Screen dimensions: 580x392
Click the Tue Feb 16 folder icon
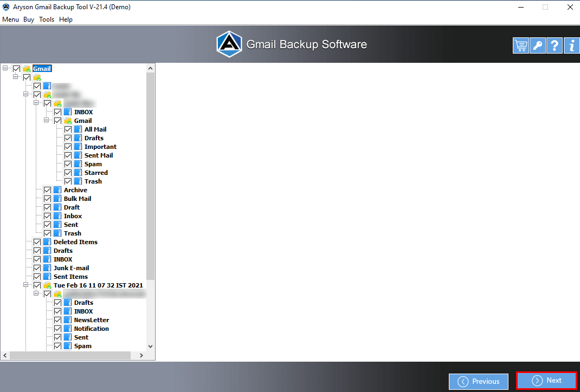pos(47,285)
